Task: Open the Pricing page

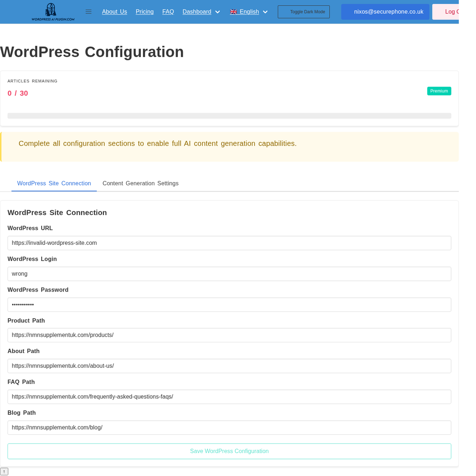Action: pos(144,12)
